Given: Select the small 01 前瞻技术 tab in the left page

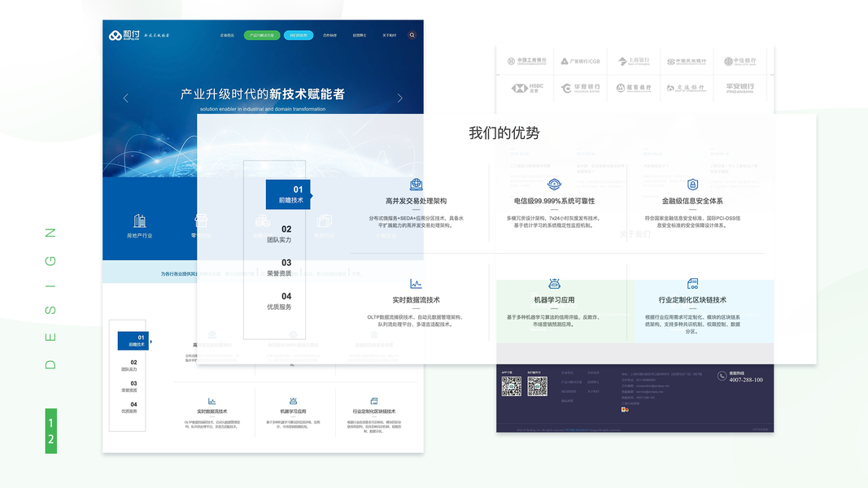Looking at the screenshot, I should click(133, 341).
